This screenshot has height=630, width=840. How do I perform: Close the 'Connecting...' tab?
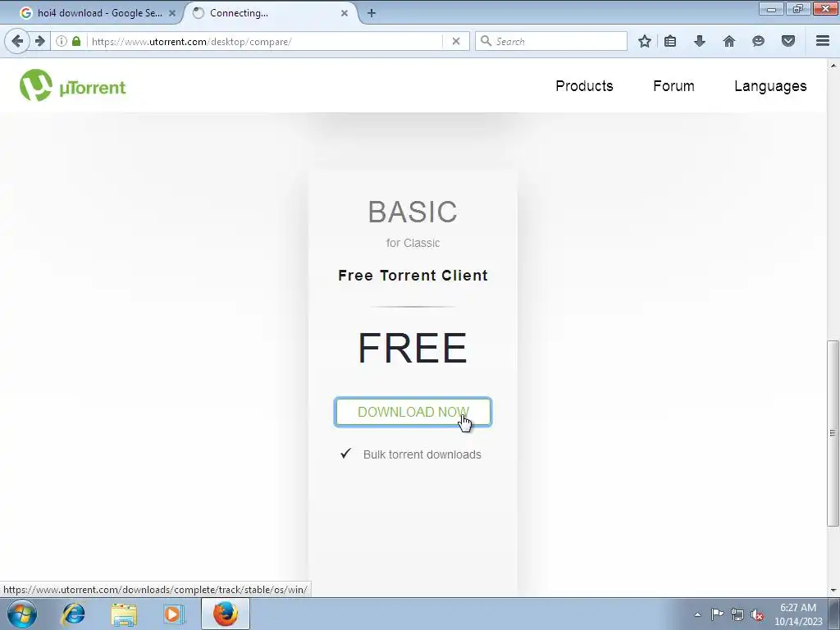(345, 13)
